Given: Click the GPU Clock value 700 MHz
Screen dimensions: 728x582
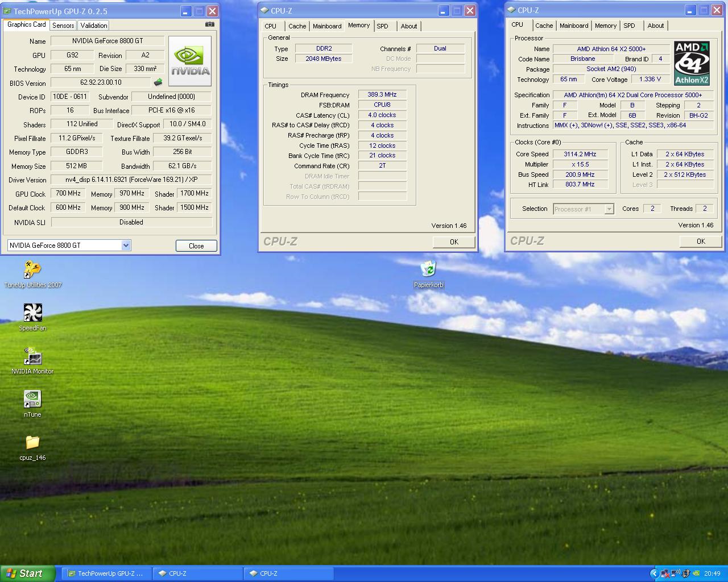Looking at the screenshot, I should coord(68,194).
